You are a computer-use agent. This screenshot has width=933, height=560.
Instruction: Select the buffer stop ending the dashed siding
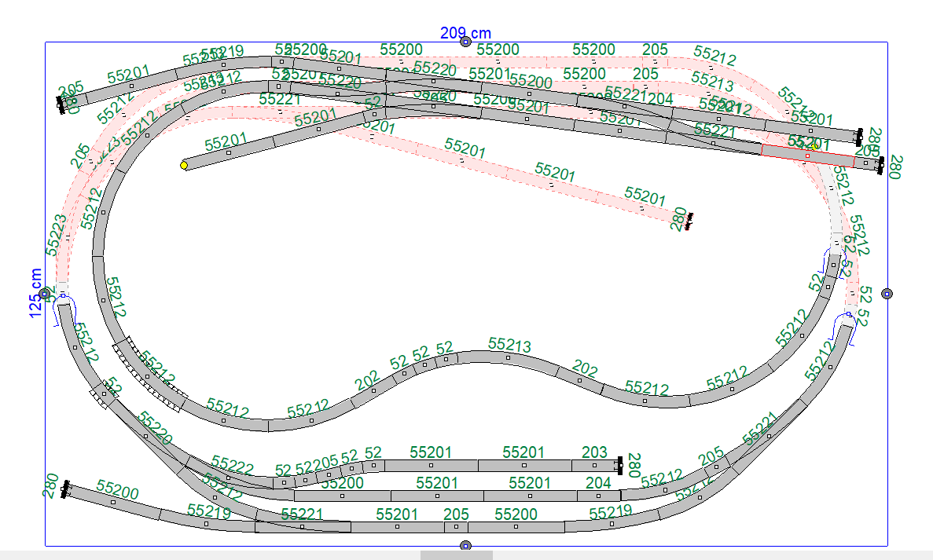pyautogui.click(x=689, y=221)
